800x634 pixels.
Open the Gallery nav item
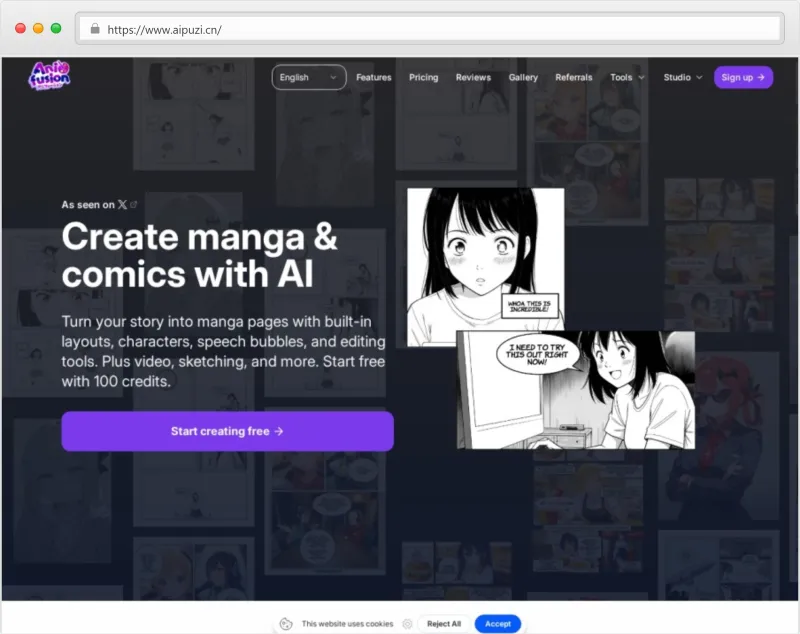point(523,78)
